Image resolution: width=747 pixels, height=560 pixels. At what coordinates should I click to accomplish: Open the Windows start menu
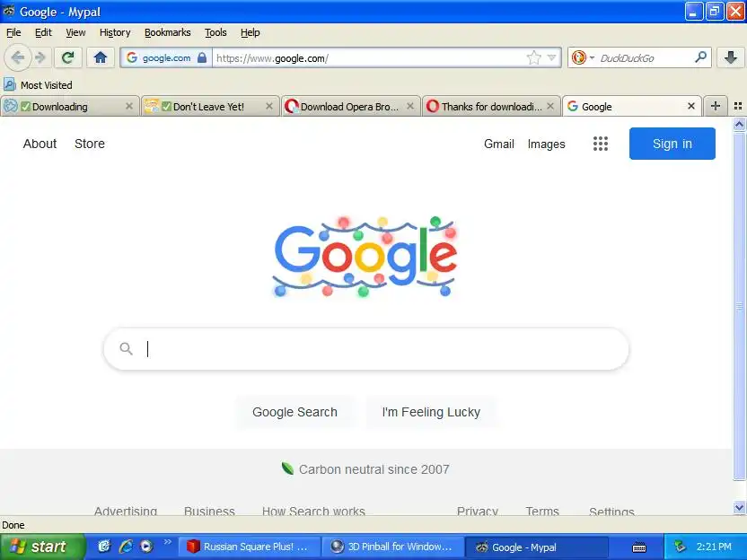click(x=42, y=547)
